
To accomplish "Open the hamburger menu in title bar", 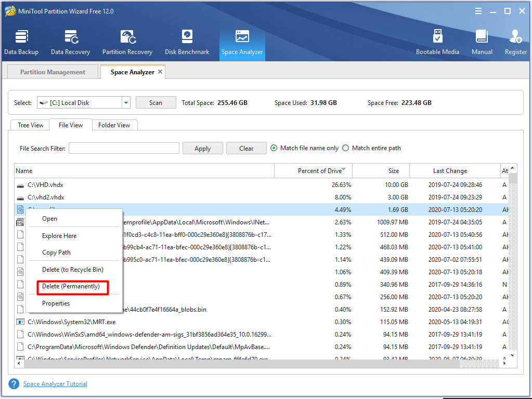I will click(478, 11).
